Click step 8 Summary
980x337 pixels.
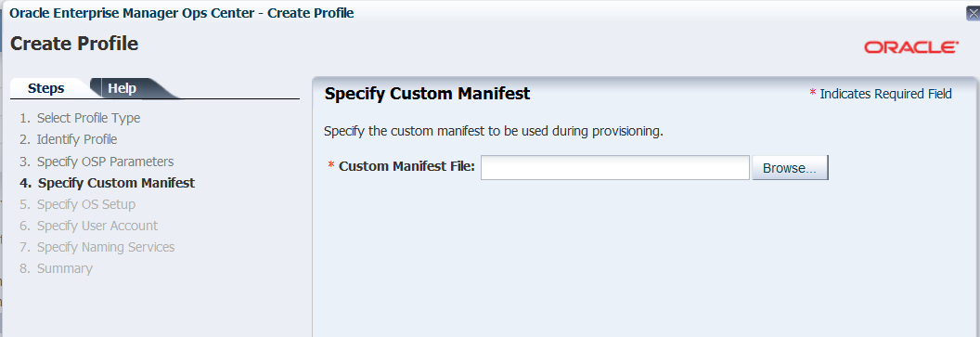[56, 268]
